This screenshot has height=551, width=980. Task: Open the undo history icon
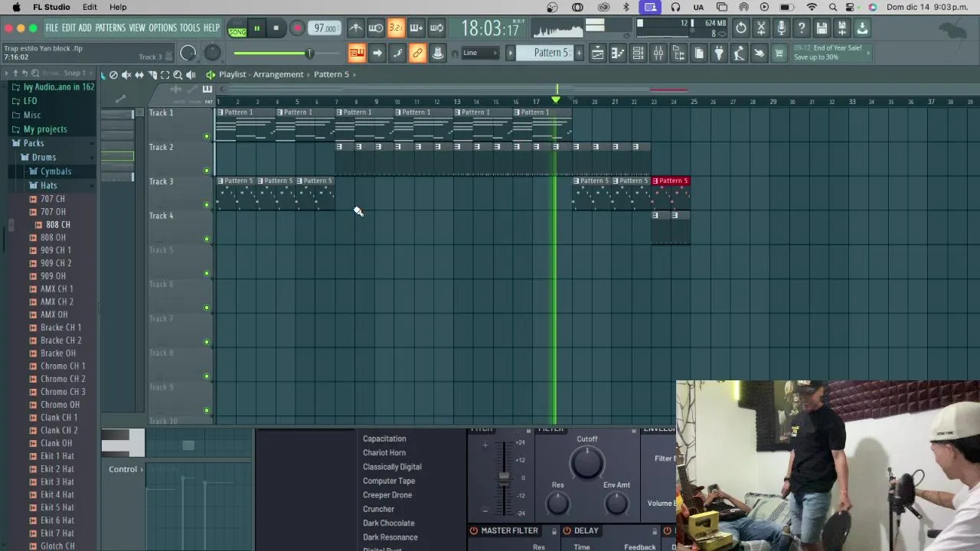click(741, 28)
